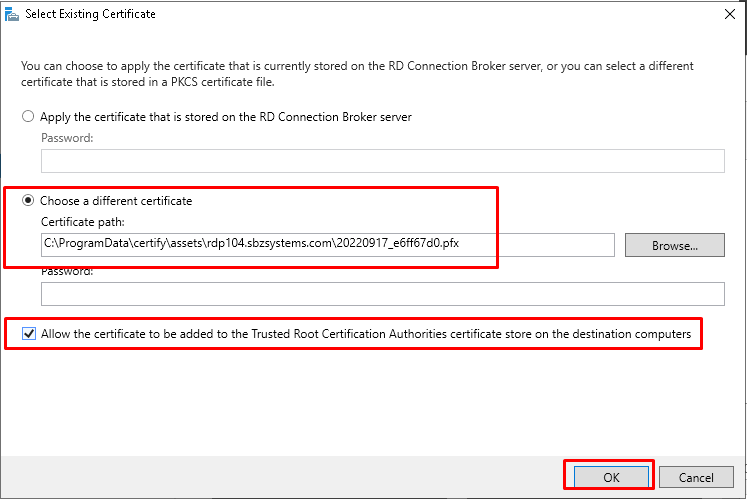Screen dimensions: 747x499
Task: Click the 'Certificate path:' label
Action: click(x=83, y=221)
